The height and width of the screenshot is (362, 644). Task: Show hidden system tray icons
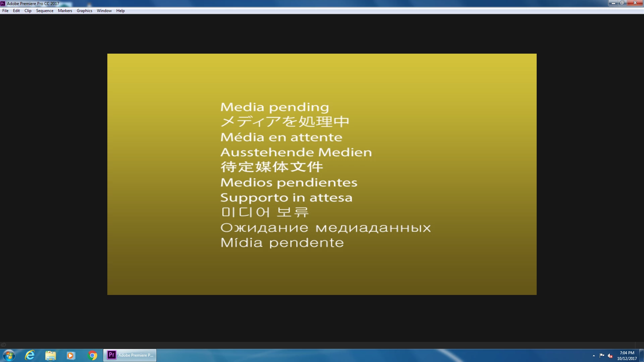594,356
